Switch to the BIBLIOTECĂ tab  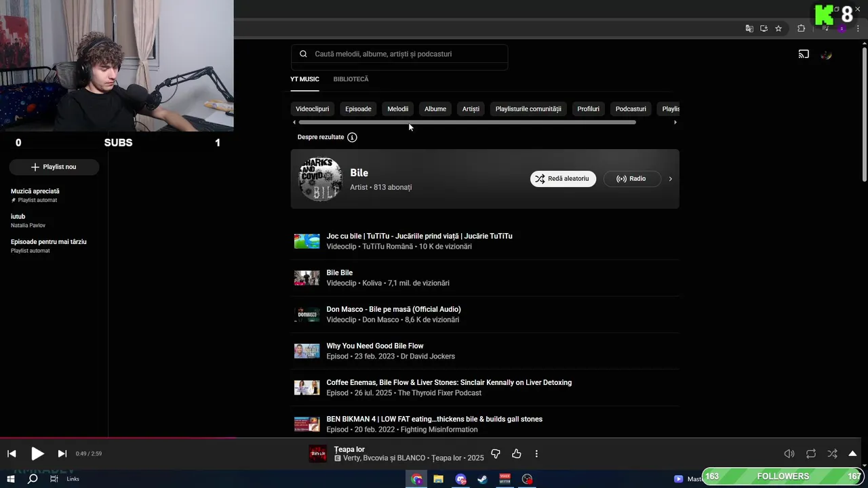pos(351,79)
